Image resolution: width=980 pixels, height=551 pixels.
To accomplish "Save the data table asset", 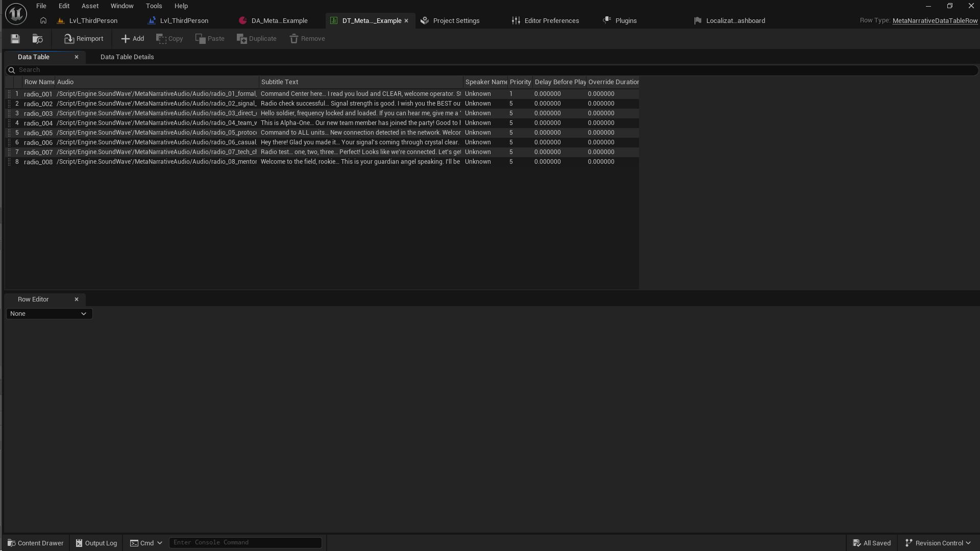I will pyautogui.click(x=15, y=38).
